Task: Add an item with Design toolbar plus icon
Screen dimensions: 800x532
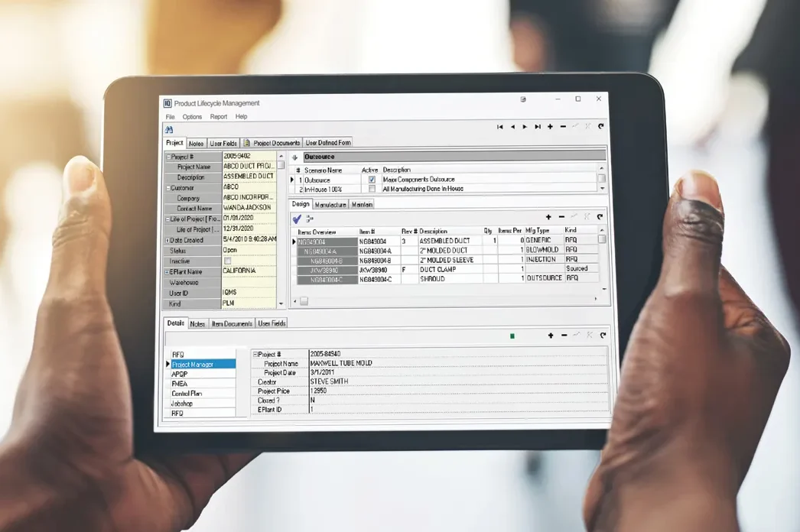Action: click(x=548, y=217)
